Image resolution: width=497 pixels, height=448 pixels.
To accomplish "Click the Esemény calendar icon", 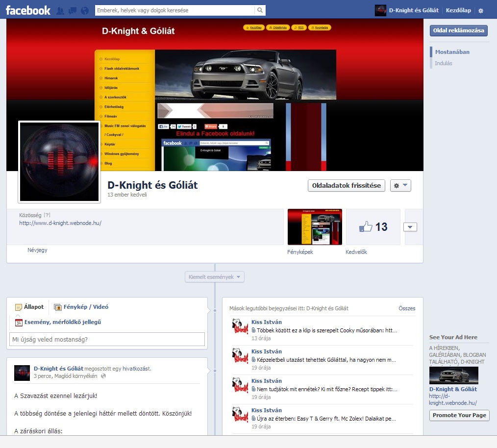I will (19, 323).
